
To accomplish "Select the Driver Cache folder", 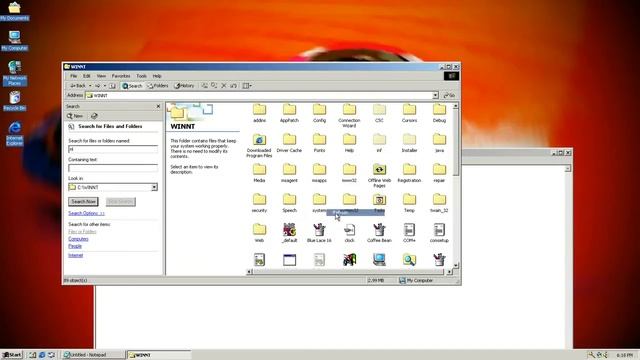I will [289, 143].
